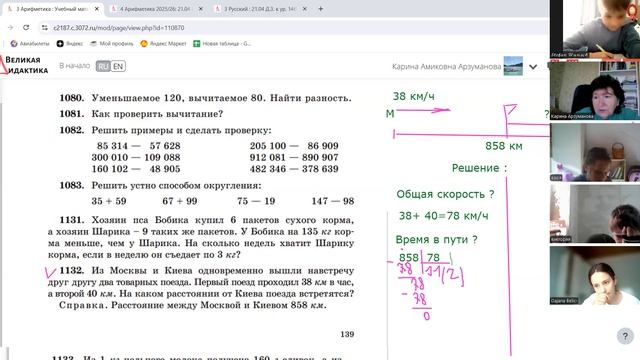The height and width of the screenshot is (360, 640).
Task: Switch to the '4 Арифметика 2025/26' tab
Action: 156,9
